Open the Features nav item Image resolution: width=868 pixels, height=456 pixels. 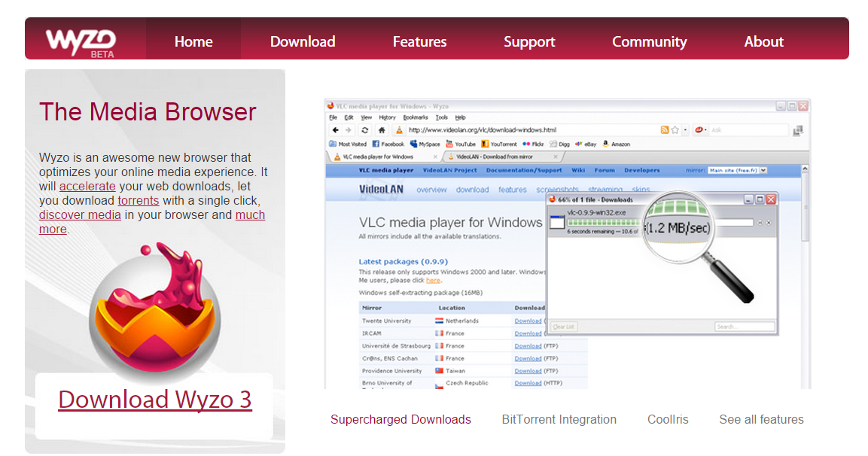pyautogui.click(x=419, y=41)
